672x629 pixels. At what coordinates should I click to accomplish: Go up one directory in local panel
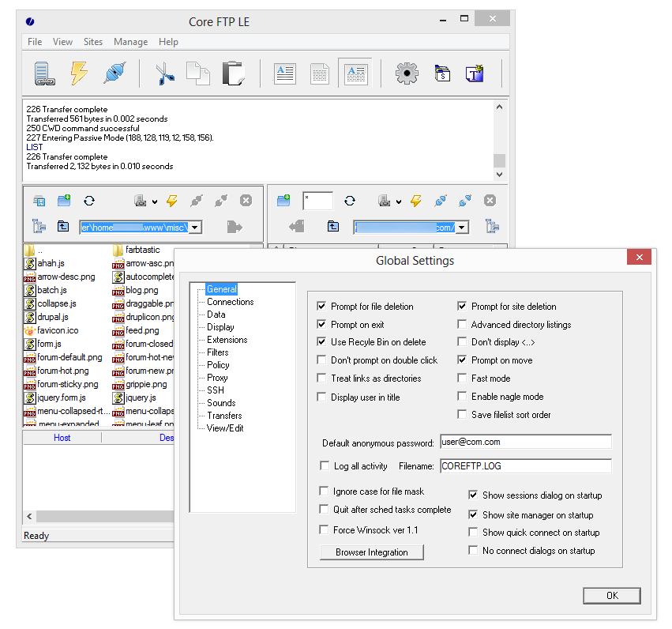pos(63,226)
